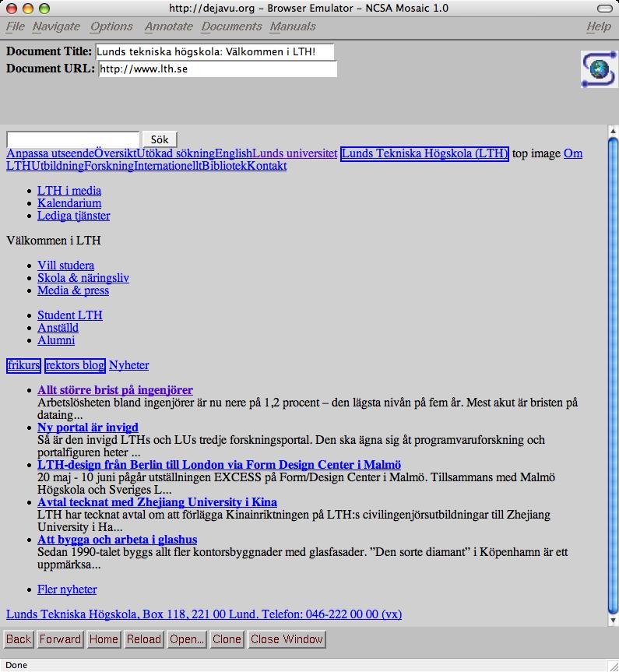This screenshot has width=619, height=672.
Task: Click the toolbar pill button in title bar
Action: pyautogui.click(x=605, y=8)
